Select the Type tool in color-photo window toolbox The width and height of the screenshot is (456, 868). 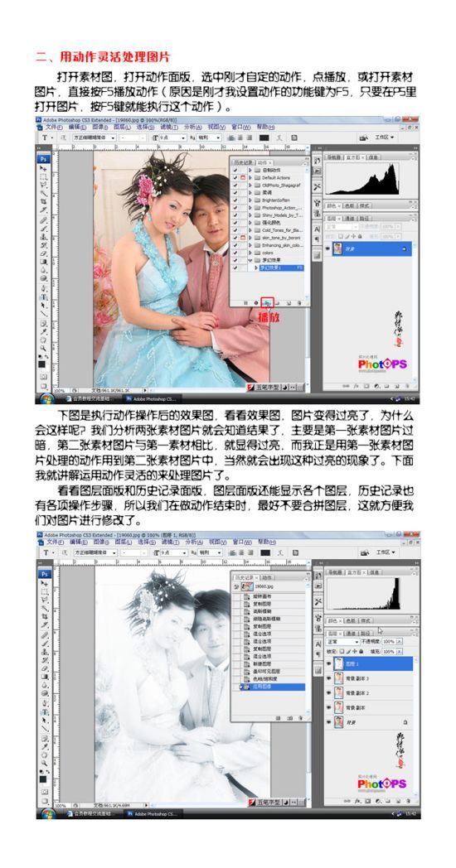coord(42,297)
